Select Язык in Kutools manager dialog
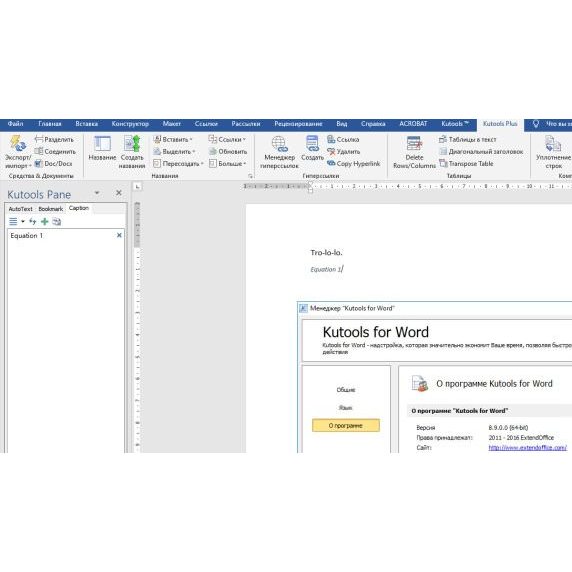Viewport: 572px width, 572px height. (345, 408)
